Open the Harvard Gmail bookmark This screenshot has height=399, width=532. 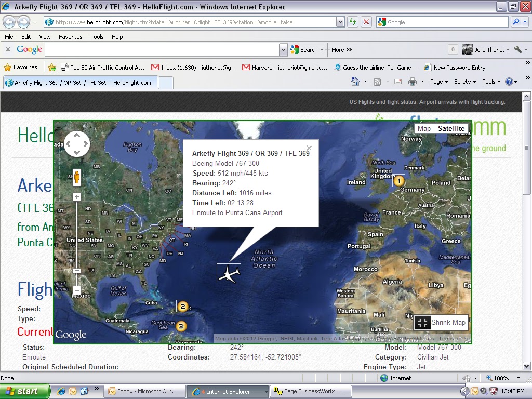pos(285,68)
